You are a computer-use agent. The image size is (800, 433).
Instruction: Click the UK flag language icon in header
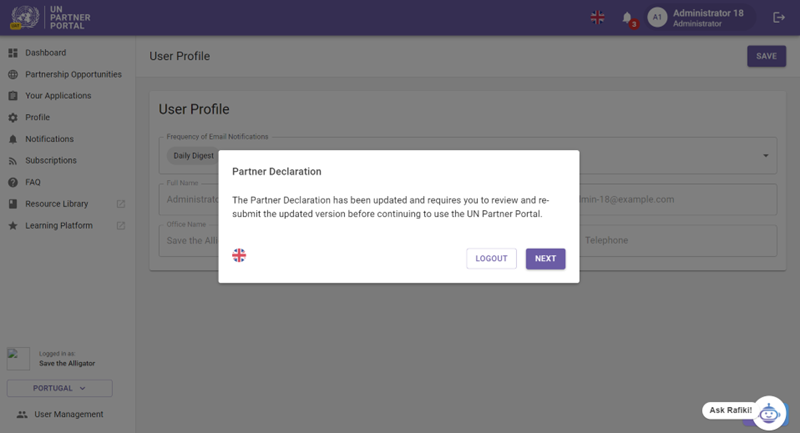point(597,17)
